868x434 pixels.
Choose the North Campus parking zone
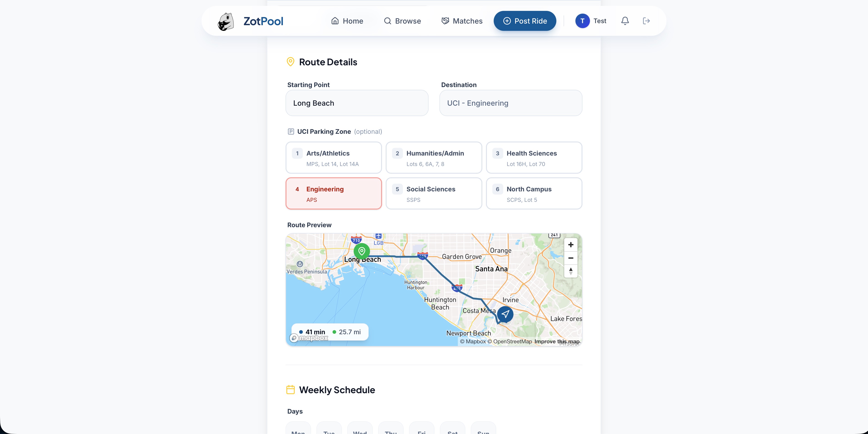[534, 194]
